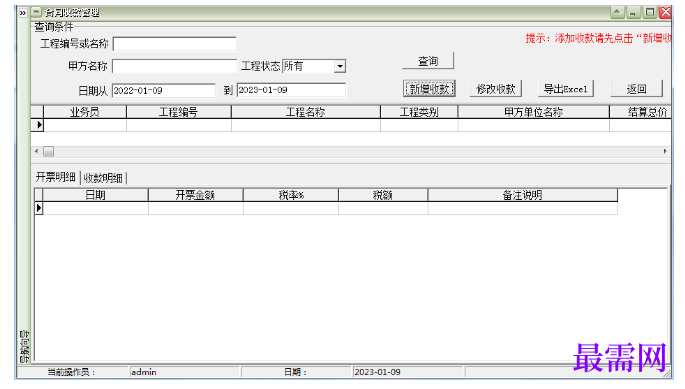Focus the 工程编号或名称 input field
The height and width of the screenshot is (389, 685).
pos(174,44)
